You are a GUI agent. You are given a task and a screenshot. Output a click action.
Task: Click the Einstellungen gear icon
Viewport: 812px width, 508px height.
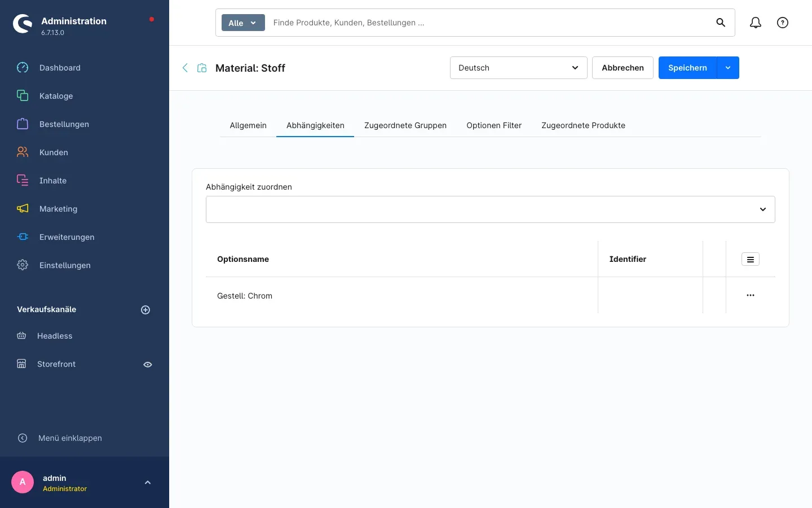tap(23, 265)
